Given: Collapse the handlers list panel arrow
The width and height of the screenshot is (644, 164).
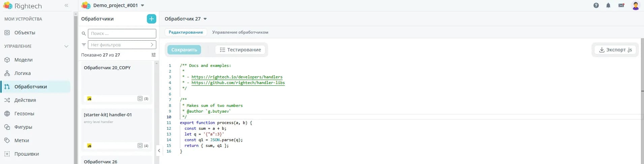Looking at the screenshot, I should pyautogui.click(x=159, y=151).
